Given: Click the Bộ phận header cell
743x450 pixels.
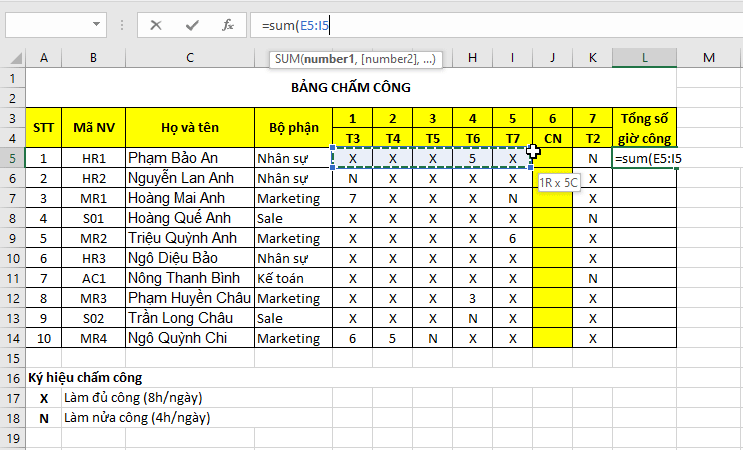Looking at the screenshot, I should pyautogui.click(x=294, y=127).
